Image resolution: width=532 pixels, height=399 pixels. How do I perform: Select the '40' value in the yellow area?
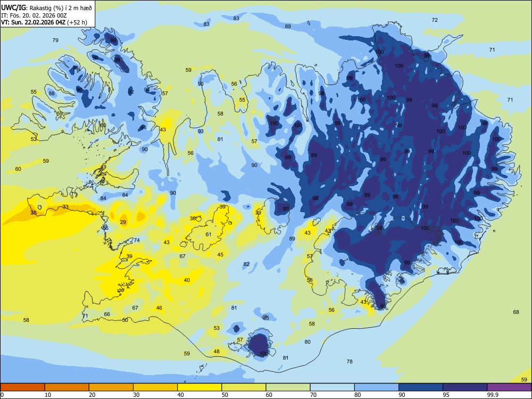tap(187, 280)
